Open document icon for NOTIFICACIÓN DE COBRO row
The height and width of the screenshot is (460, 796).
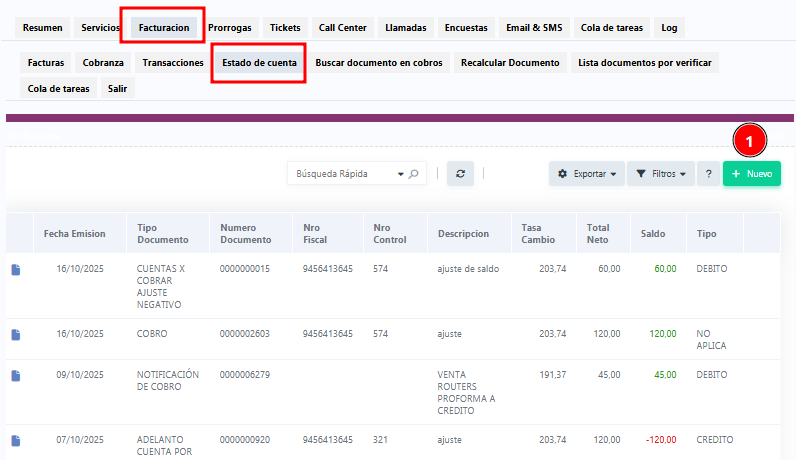click(16, 375)
